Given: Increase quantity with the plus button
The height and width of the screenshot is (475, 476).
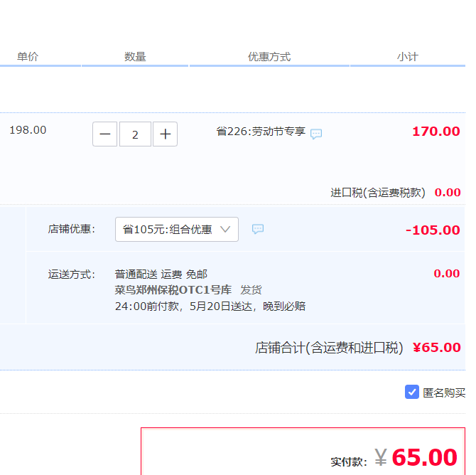Looking at the screenshot, I should click(x=165, y=134).
